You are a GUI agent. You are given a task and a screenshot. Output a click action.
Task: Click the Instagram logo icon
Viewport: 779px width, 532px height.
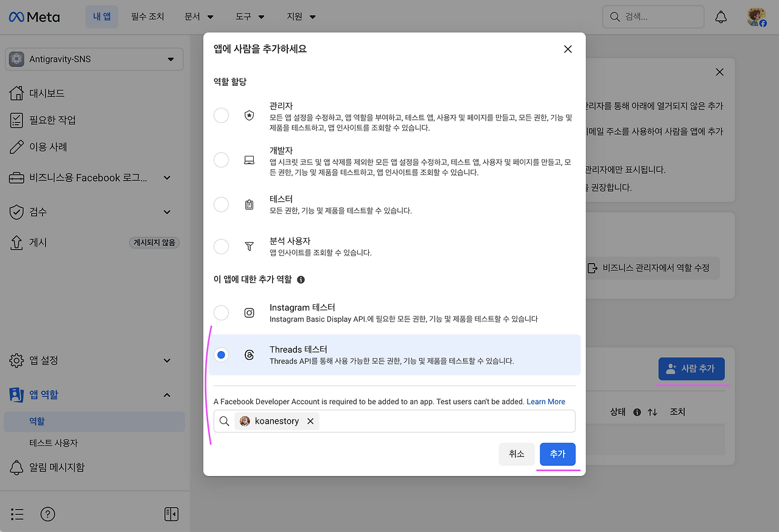click(x=249, y=313)
